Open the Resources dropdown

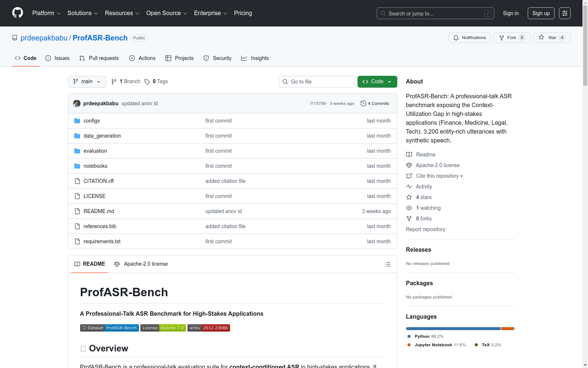tap(122, 13)
